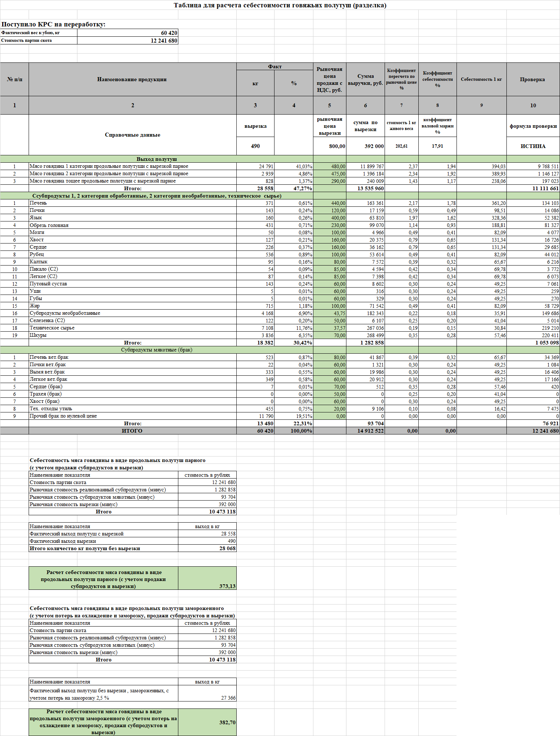Click the сумма по вырезки value 392 000
The width and height of the screenshot is (560, 736).
coord(366,146)
